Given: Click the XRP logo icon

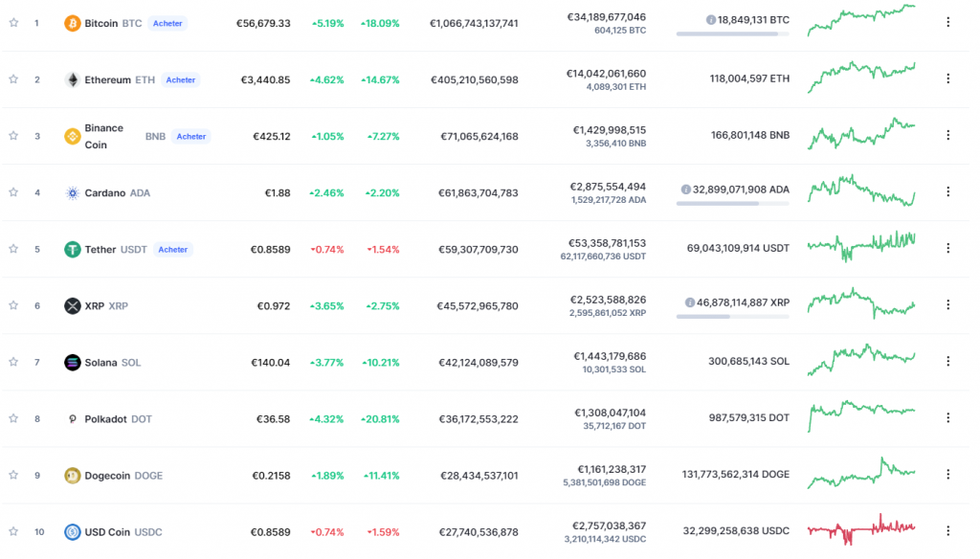Looking at the screenshot, I should tap(72, 305).
